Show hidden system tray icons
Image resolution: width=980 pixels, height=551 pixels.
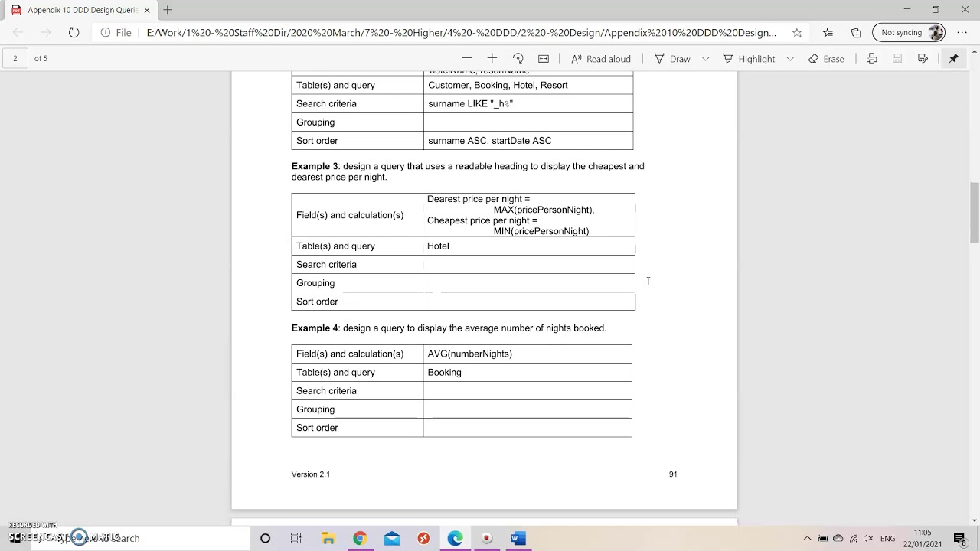[807, 539]
